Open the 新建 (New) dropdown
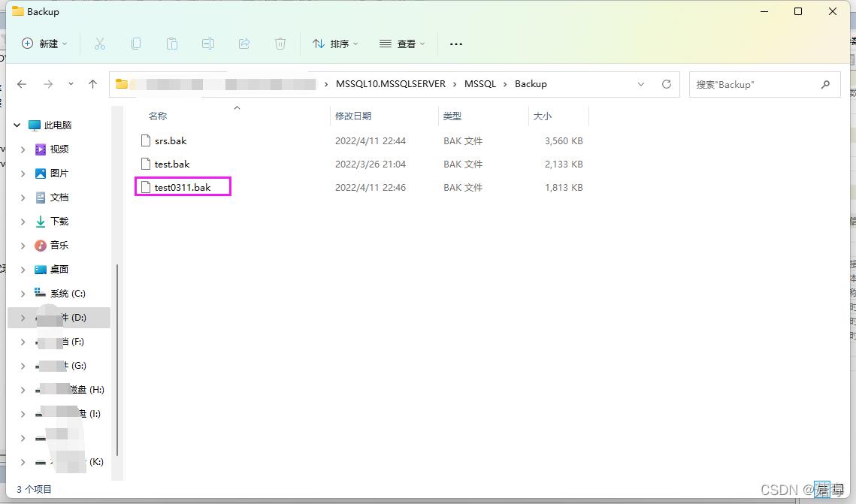Image resolution: width=856 pixels, height=504 pixels. 44,44
